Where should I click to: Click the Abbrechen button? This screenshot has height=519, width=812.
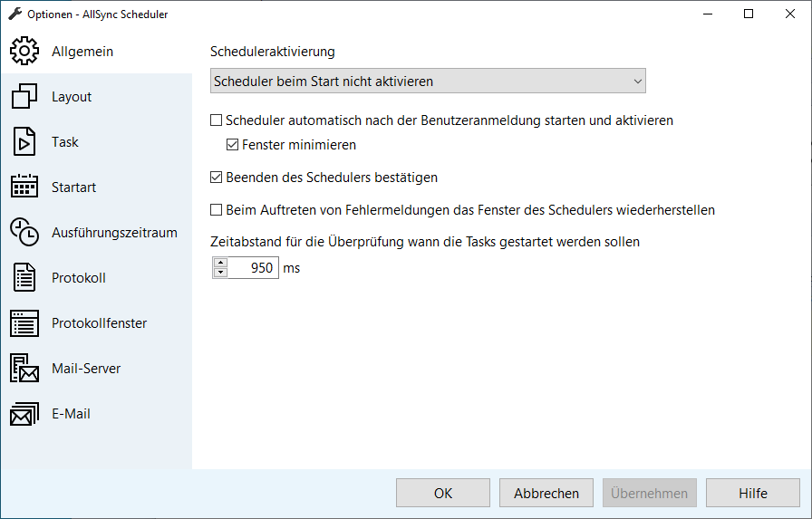tap(546, 494)
